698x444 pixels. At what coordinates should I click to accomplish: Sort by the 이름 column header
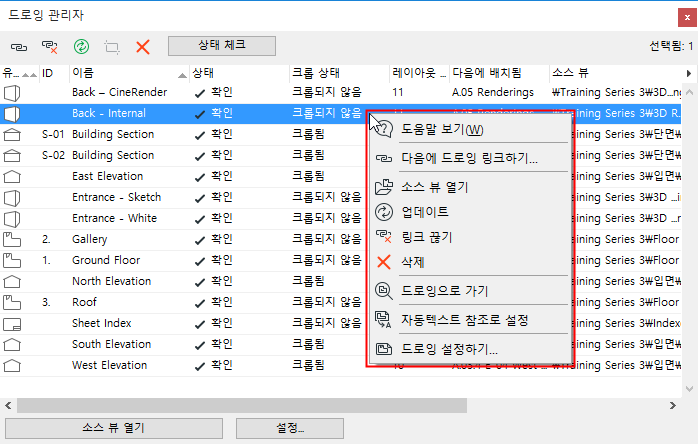(129, 73)
